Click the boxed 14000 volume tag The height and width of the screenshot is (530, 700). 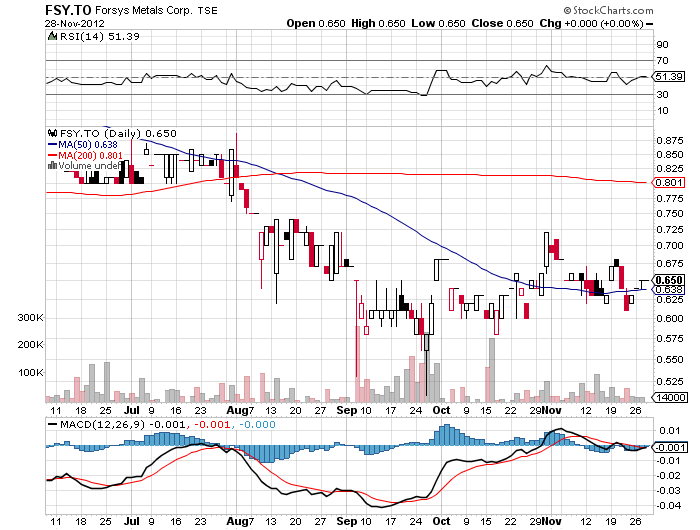tap(671, 397)
